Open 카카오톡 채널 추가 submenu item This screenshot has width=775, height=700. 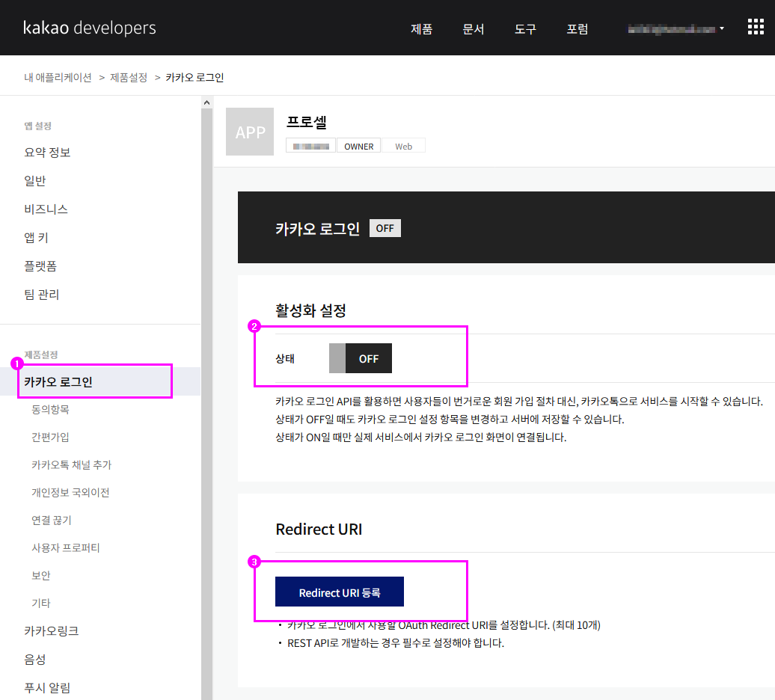click(x=72, y=465)
